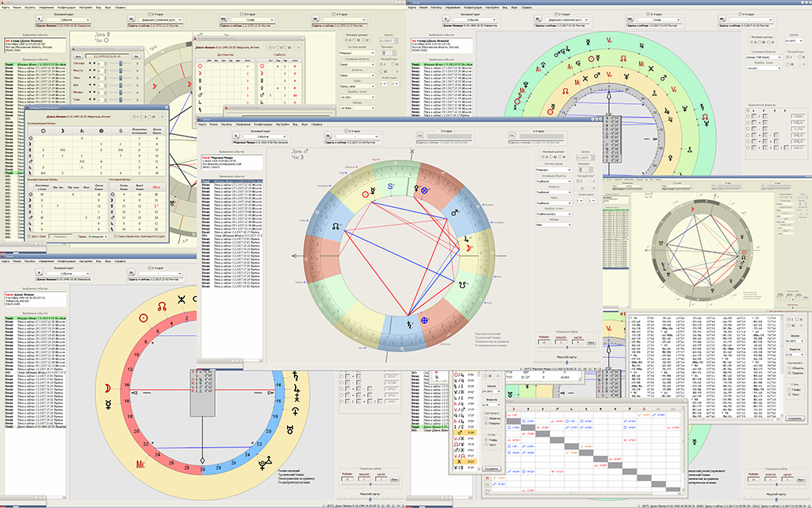Viewport: 812px width, 508px height.
Task: Open Карта menu in center window
Action: click(x=203, y=125)
